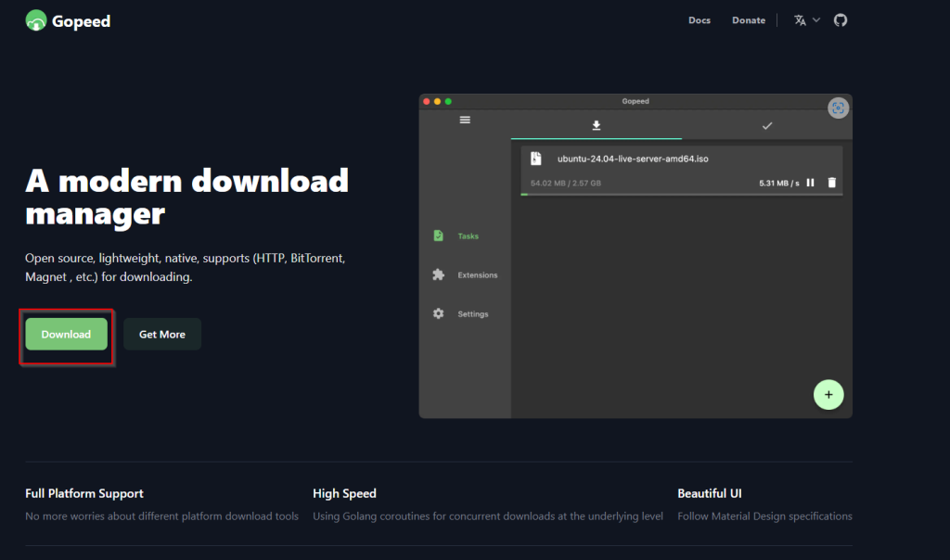This screenshot has height=560, width=950.
Task: Click the Gopeed logo icon
Action: (x=36, y=20)
